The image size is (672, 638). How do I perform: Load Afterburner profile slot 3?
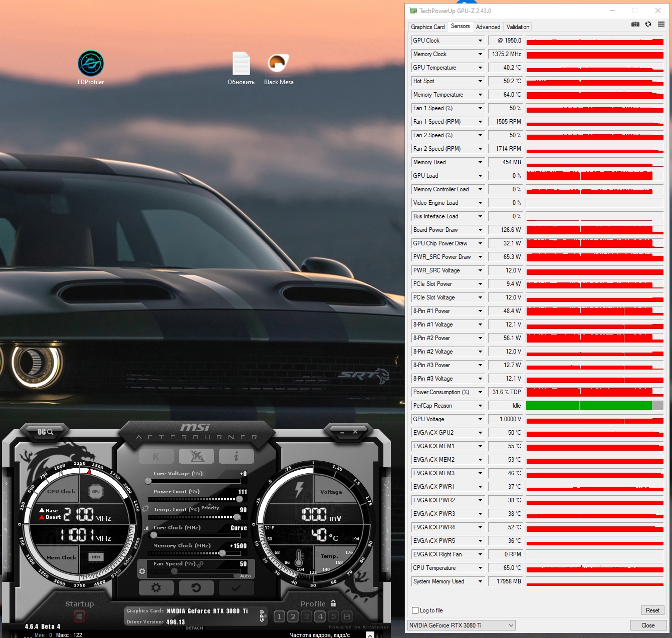(x=307, y=616)
